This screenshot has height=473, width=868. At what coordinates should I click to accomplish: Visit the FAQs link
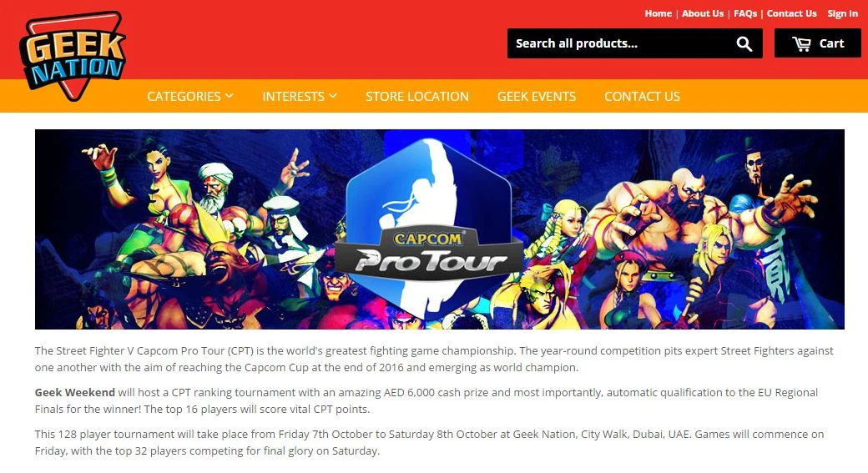click(x=745, y=13)
